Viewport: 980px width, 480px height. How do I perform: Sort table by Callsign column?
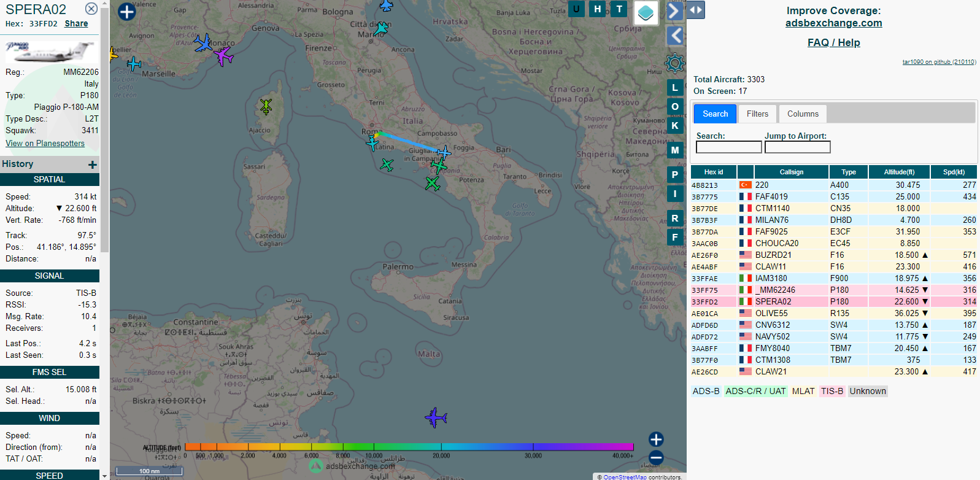coord(791,172)
